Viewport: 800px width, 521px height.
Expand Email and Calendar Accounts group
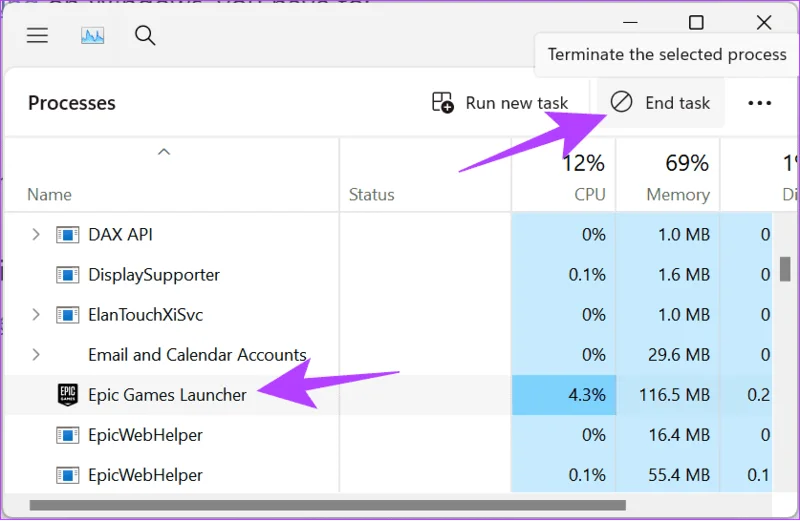[x=36, y=355]
